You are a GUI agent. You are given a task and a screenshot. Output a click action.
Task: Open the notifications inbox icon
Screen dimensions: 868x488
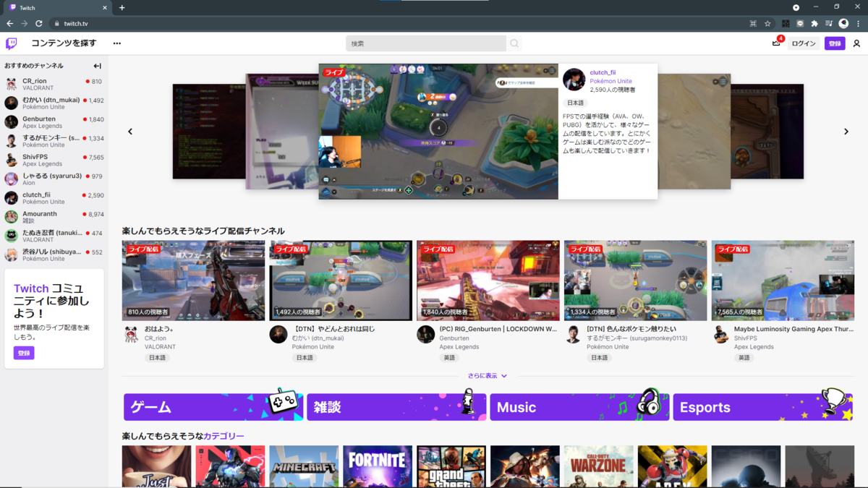(x=776, y=43)
